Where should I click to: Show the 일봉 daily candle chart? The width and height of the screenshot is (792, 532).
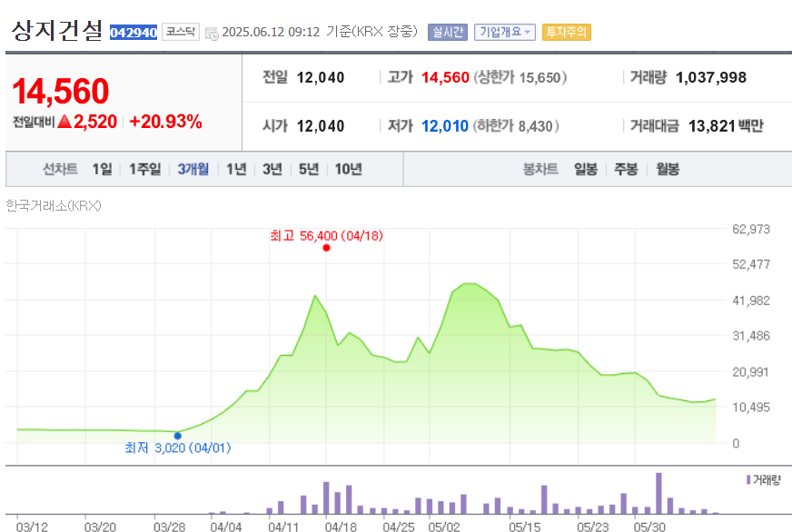click(586, 169)
